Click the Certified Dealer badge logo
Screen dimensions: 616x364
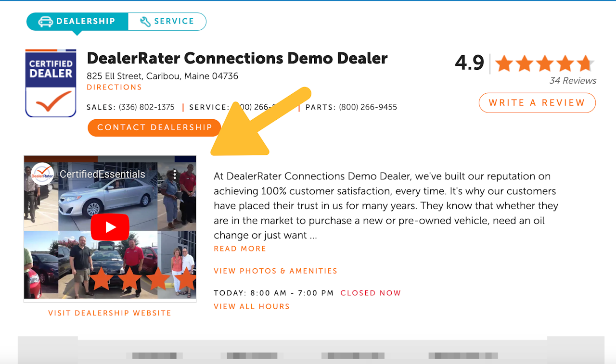pos(51,83)
